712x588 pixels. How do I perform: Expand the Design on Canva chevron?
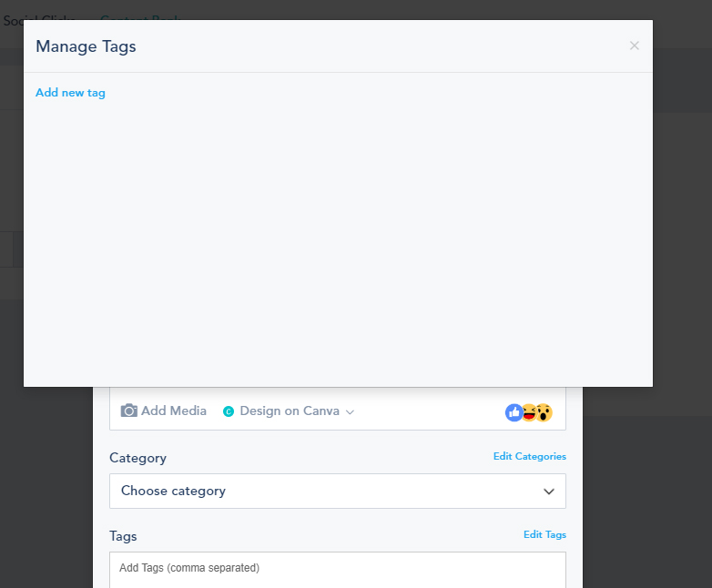[351, 411]
